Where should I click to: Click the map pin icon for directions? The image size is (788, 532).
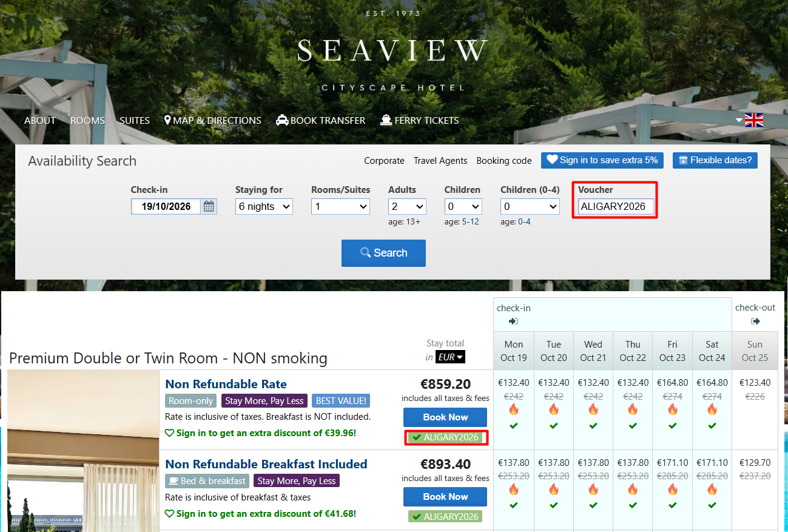(x=167, y=120)
